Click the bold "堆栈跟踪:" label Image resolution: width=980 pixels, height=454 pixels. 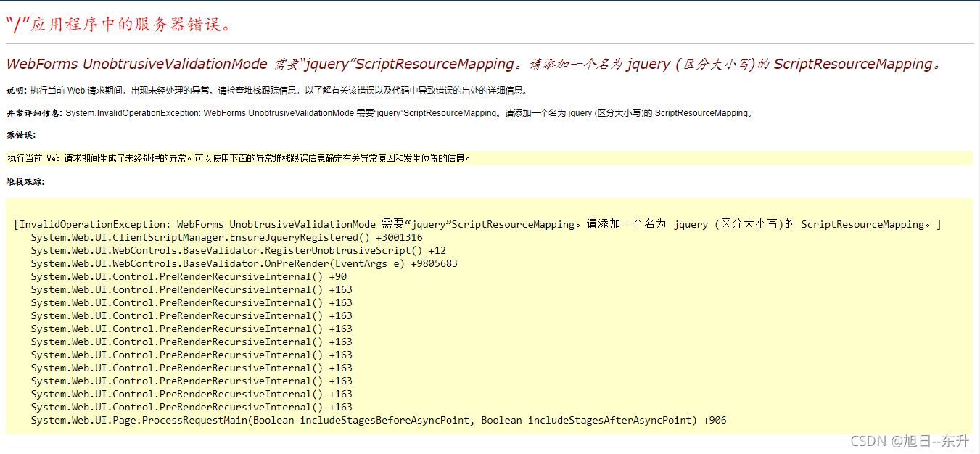25,182
